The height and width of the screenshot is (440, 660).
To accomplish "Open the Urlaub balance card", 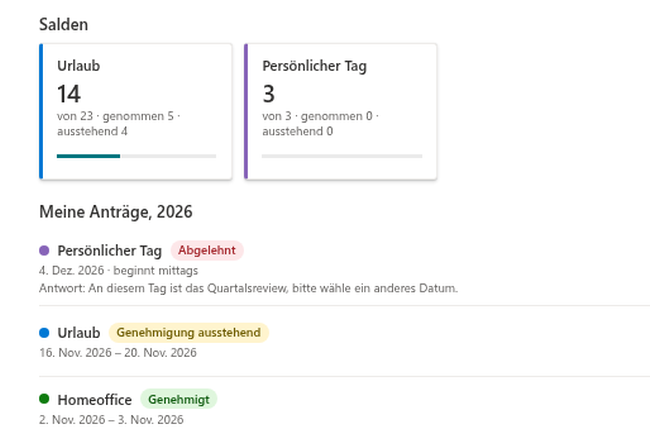I will [136, 112].
